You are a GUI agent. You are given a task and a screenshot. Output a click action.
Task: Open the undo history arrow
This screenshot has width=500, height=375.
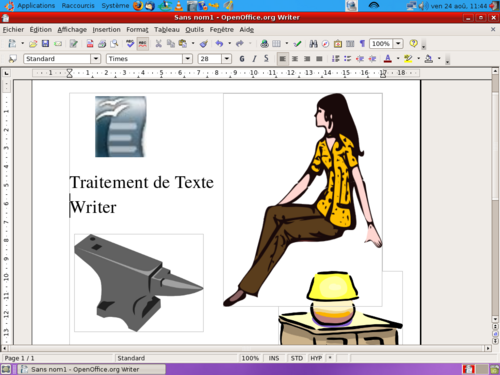229,44
